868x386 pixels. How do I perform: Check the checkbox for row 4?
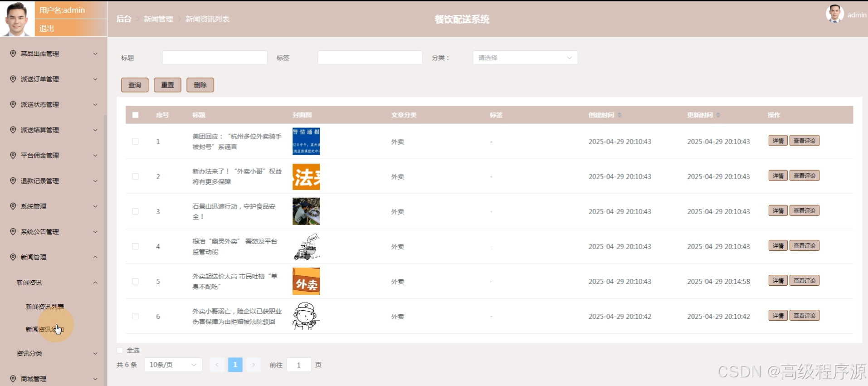coord(135,246)
